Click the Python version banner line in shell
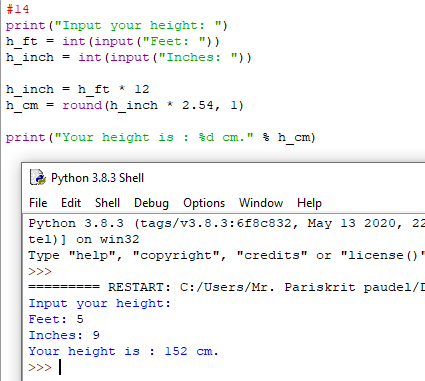425x381 pixels. click(x=227, y=223)
